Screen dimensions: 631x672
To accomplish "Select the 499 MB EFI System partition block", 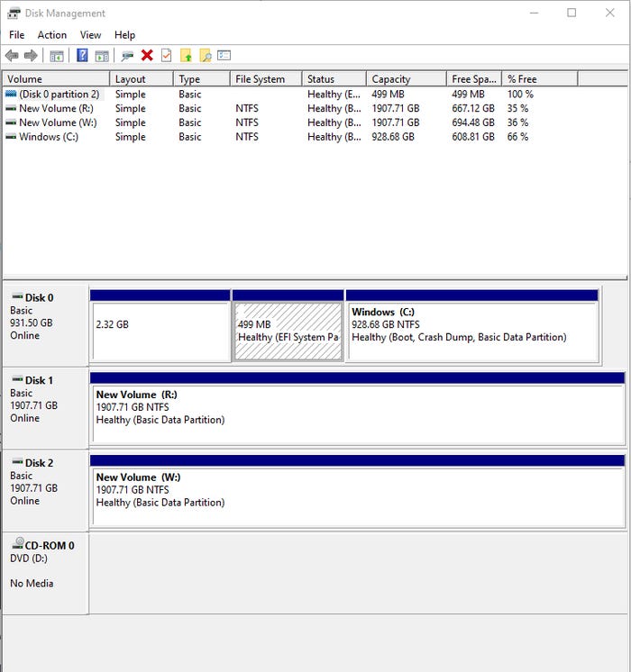I will 288,326.
